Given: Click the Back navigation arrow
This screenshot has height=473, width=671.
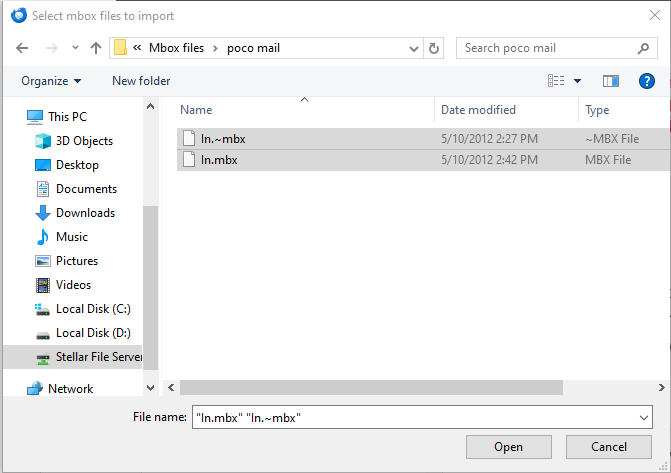Looking at the screenshot, I should [x=22, y=48].
